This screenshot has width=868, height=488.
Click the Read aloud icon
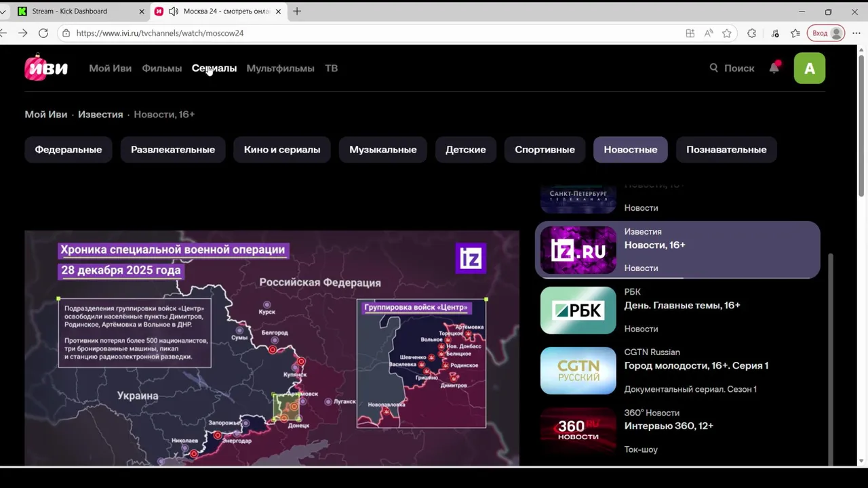[708, 33]
